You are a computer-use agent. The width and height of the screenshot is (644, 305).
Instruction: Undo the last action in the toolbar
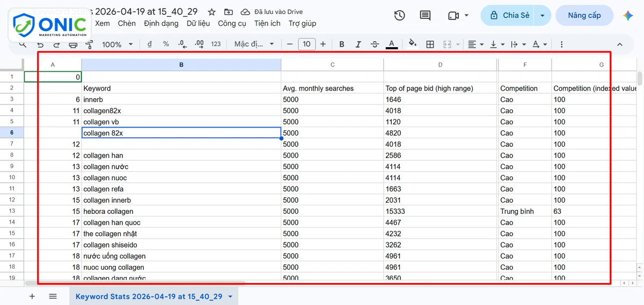(x=40, y=44)
